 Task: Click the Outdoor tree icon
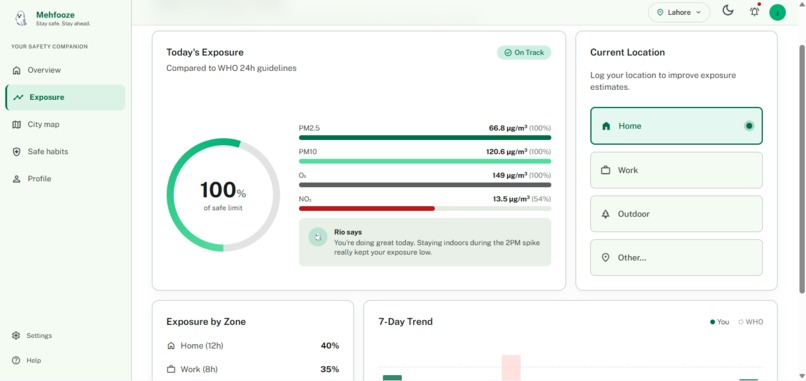(x=606, y=214)
